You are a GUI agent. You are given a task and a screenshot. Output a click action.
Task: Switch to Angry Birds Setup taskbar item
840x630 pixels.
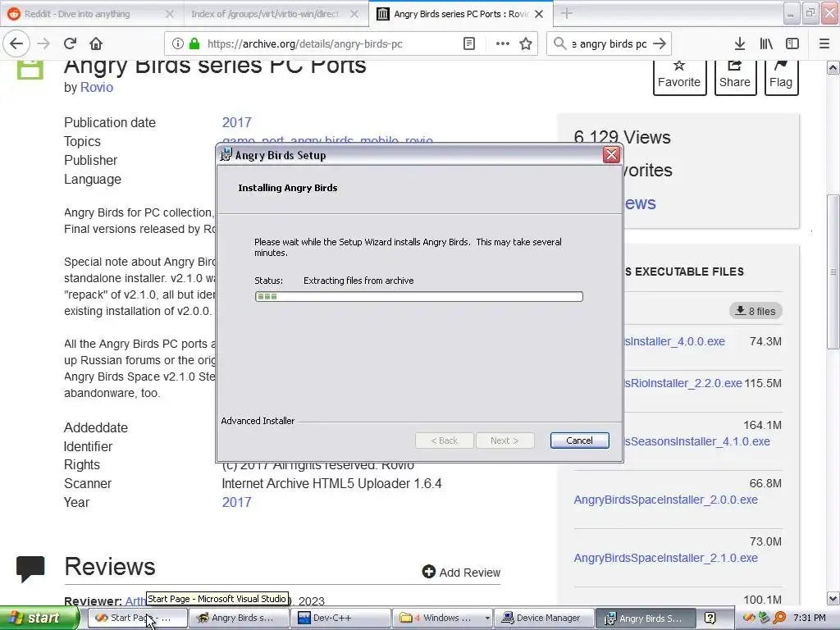(646, 618)
